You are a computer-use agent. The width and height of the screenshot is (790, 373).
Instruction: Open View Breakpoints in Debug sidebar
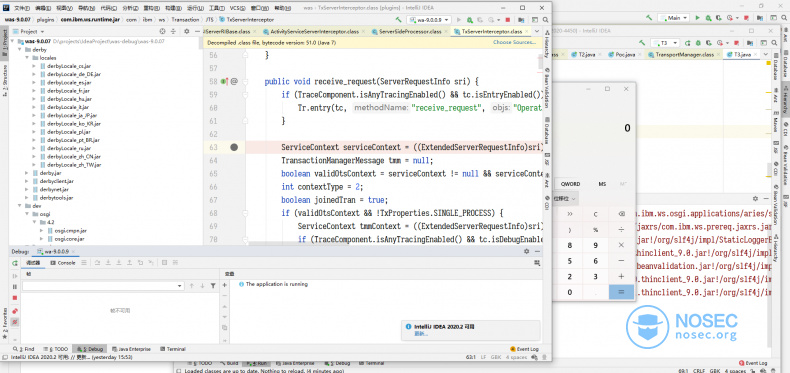(x=15, y=311)
